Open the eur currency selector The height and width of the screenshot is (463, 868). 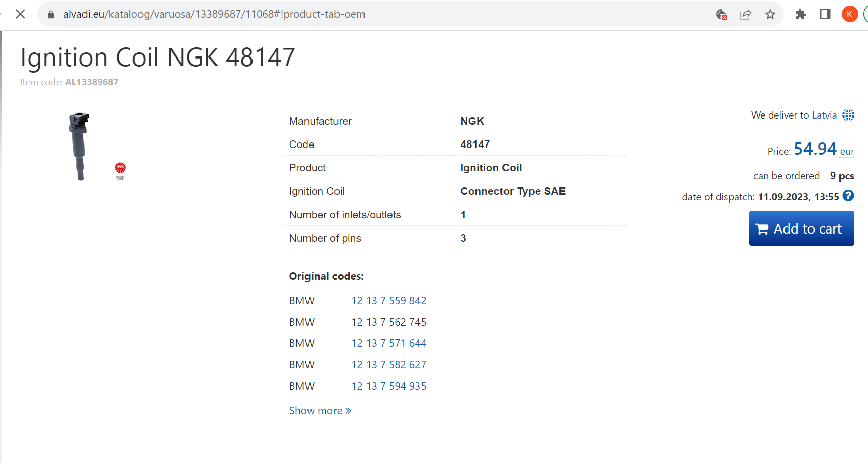coord(847,152)
